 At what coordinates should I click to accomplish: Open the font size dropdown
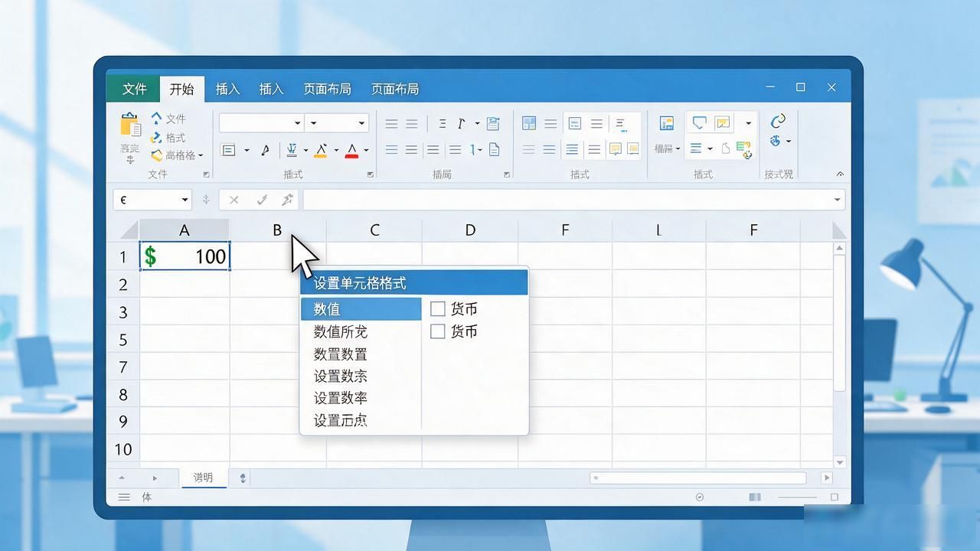tap(361, 123)
